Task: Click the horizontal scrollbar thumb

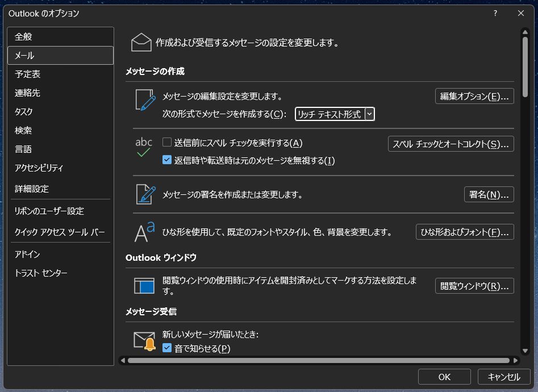Action: (318, 360)
